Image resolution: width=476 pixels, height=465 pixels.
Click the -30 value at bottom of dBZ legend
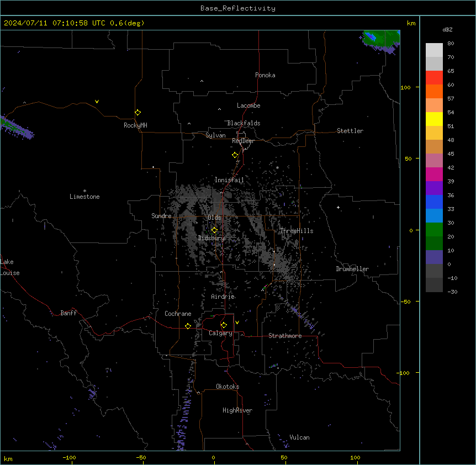452,292
